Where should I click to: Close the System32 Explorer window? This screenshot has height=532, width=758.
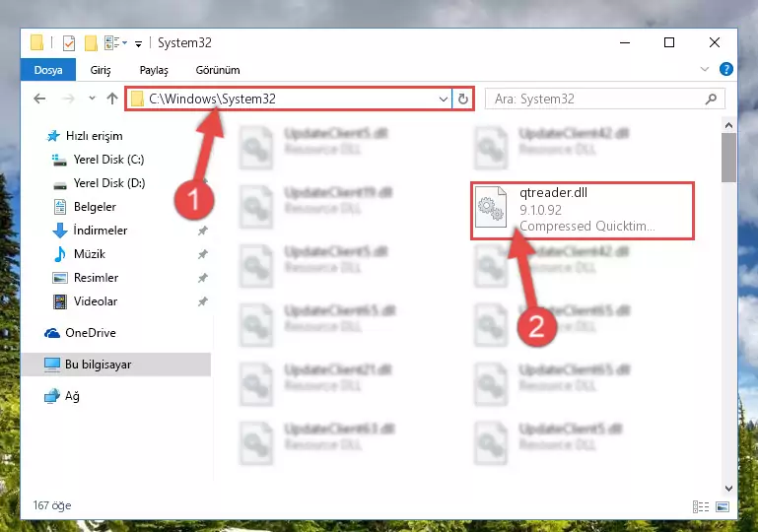point(714,43)
